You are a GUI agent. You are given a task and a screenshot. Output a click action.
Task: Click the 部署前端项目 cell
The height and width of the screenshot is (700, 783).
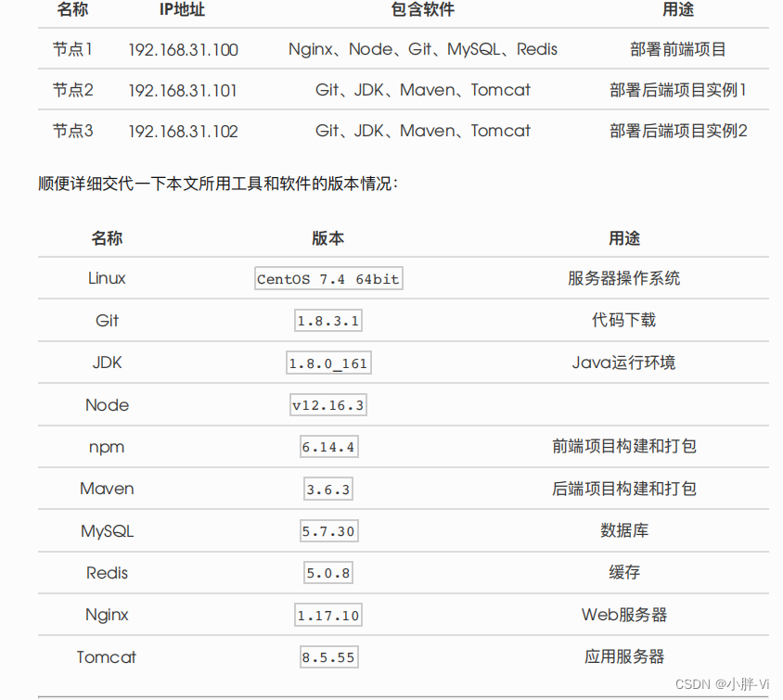(x=677, y=49)
